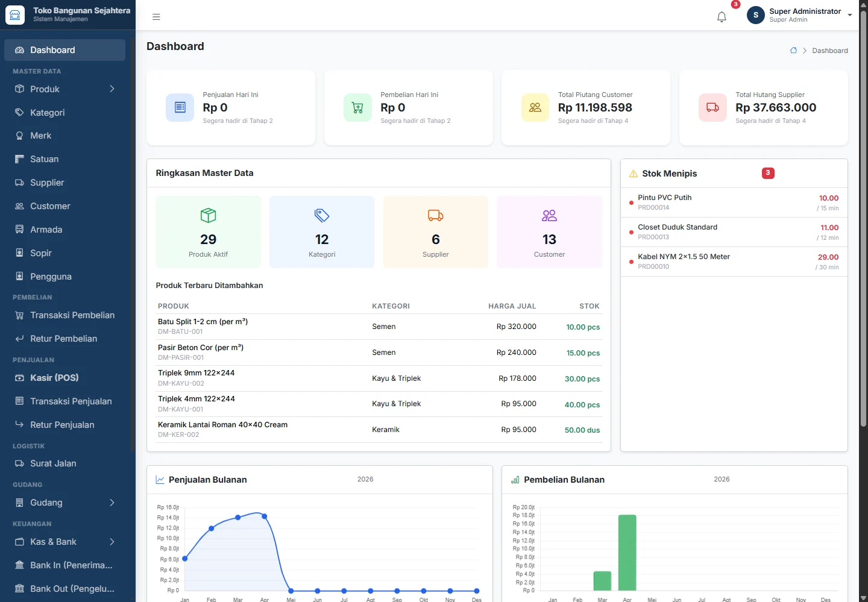Open the Super Administrator user dropdown

[799, 15]
